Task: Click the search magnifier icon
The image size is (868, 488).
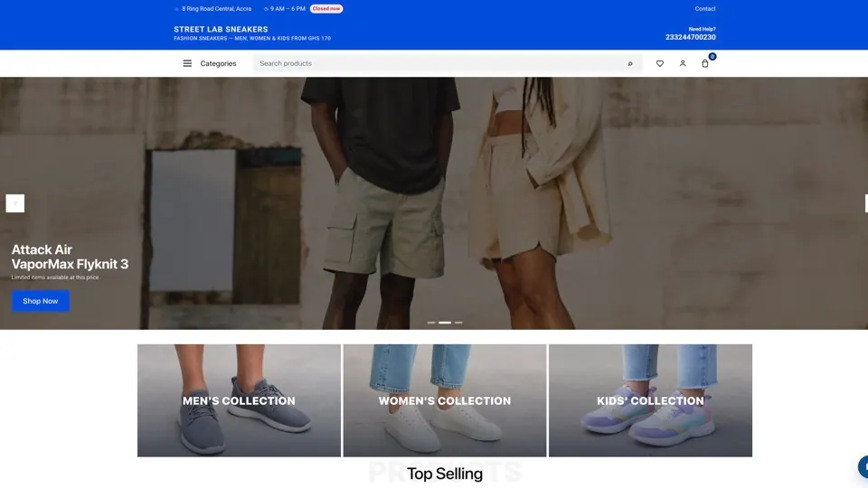Action: [x=630, y=63]
